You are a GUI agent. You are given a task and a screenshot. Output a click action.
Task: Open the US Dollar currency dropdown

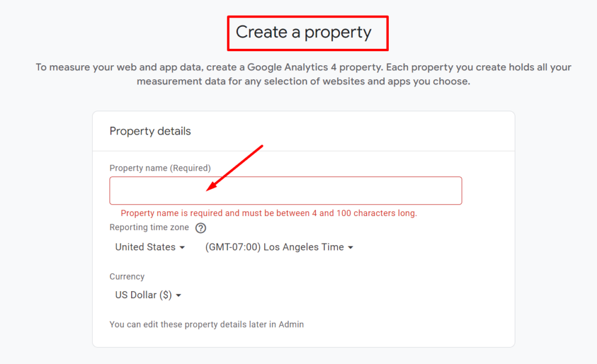(x=143, y=295)
